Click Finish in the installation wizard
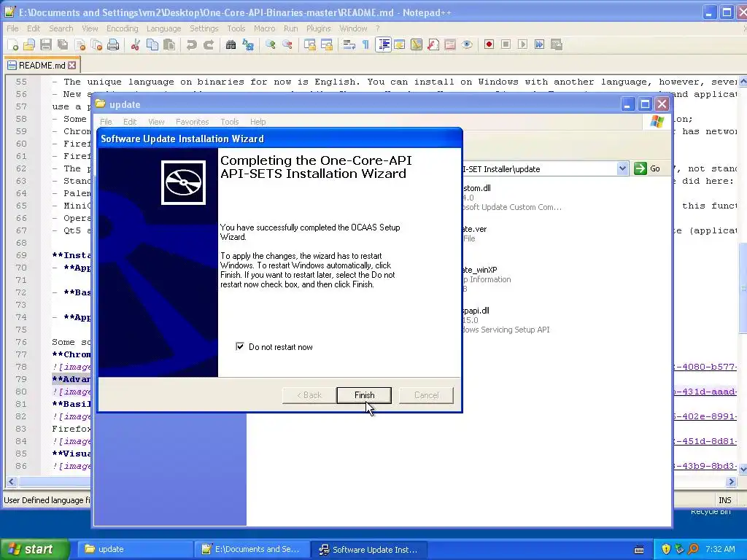 coord(364,394)
